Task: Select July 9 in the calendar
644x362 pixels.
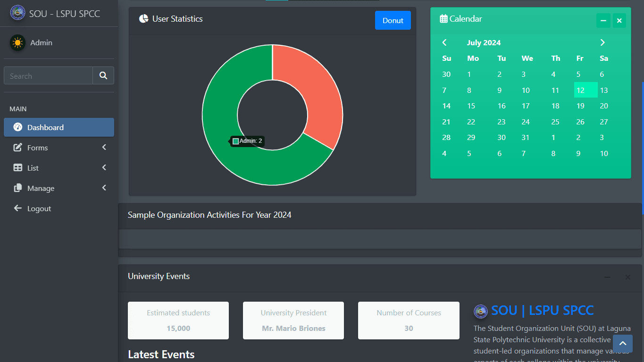Action: pos(500,90)
